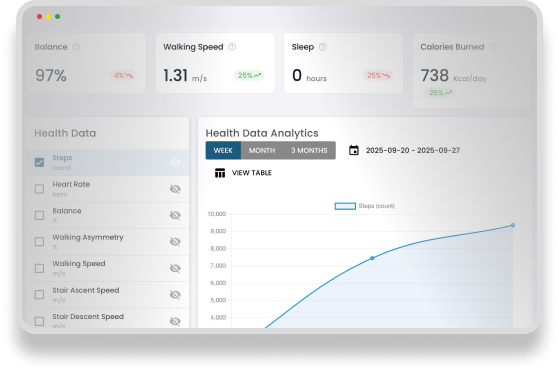Show Stair Ascent Speed using its eye icon
Screen dimensions: 559x371
[175, 295]
